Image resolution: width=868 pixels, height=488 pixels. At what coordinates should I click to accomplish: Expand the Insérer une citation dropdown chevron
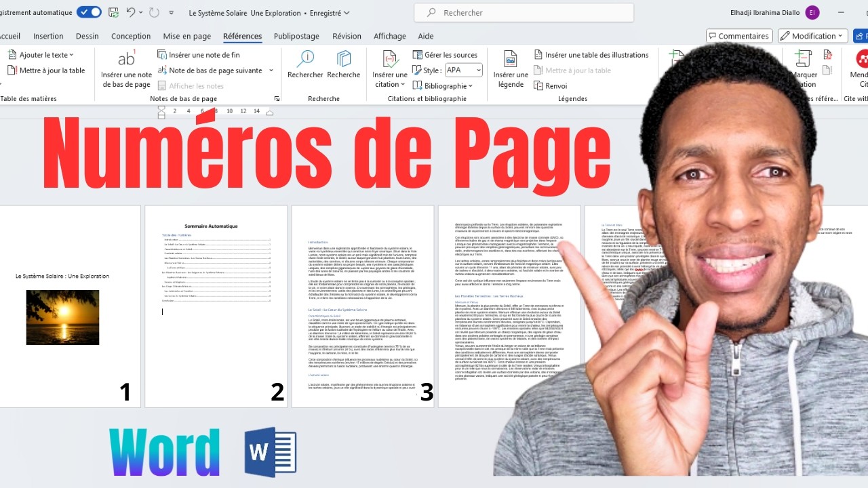click(x=402, y=85)
